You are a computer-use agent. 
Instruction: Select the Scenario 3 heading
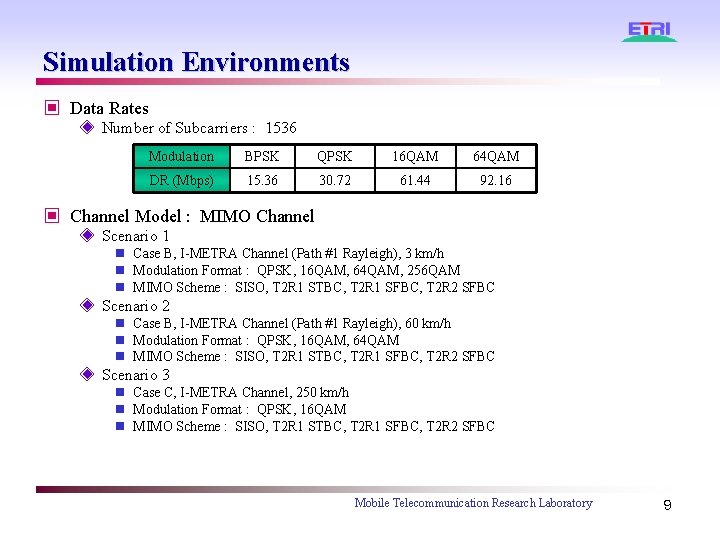click(x=135, y=375)
